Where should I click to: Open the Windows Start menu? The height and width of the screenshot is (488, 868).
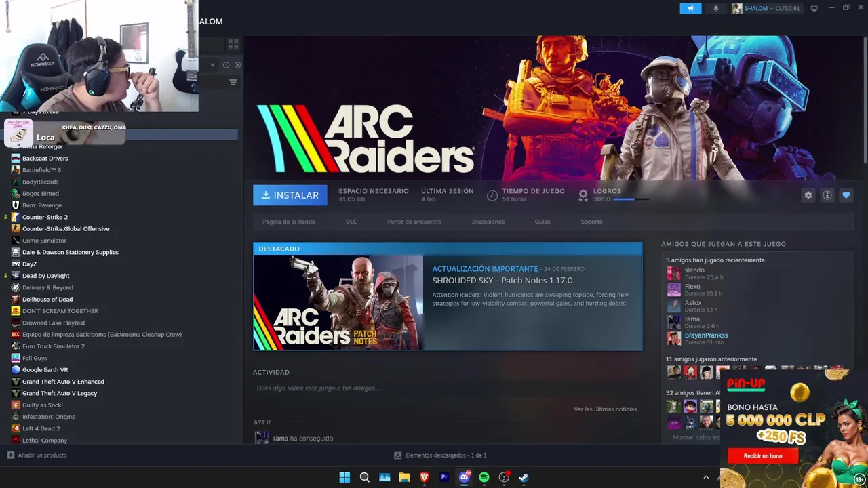pos(344,477)
